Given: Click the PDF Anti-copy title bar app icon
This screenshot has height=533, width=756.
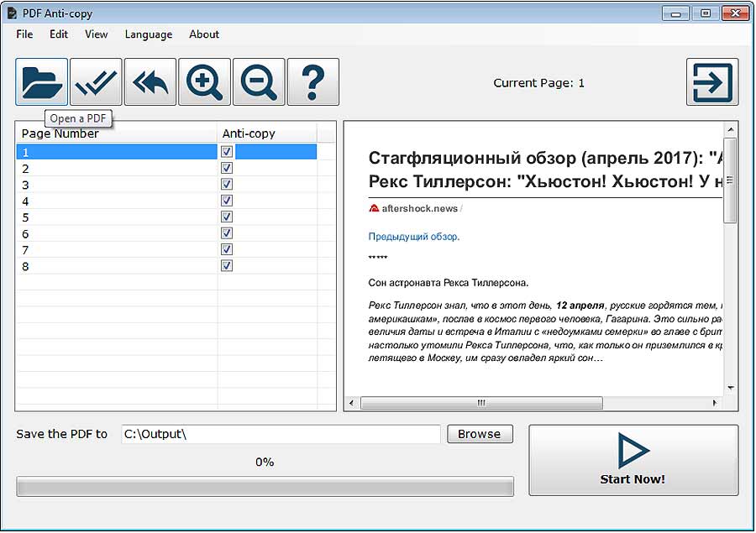Looking at the screenshot, I should pos(12,13).
